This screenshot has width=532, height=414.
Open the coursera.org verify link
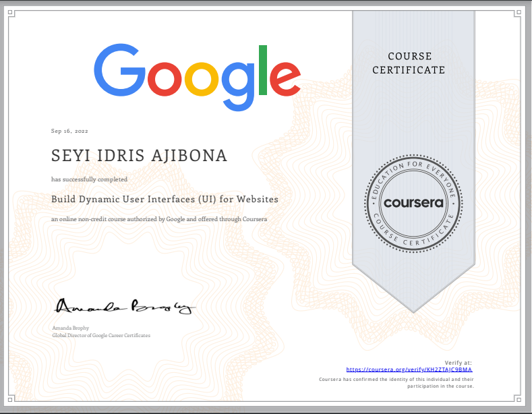[409, 369]
